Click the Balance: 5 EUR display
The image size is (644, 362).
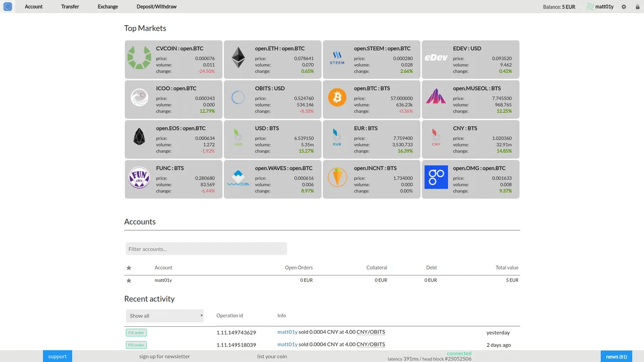tap(559, 7)
